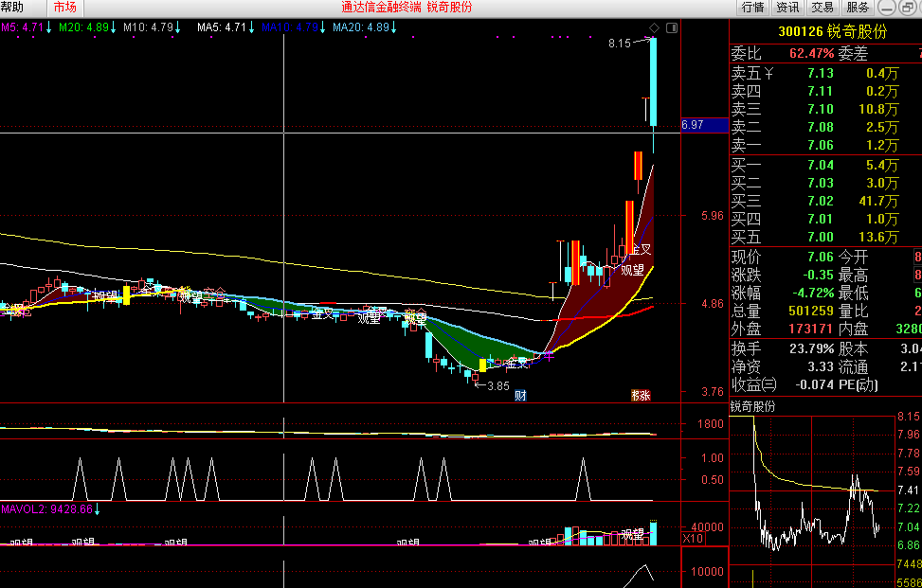Switch to the 行情 tab
The width and height of the screenshot is (922, 588).
[x=752, y=8]
